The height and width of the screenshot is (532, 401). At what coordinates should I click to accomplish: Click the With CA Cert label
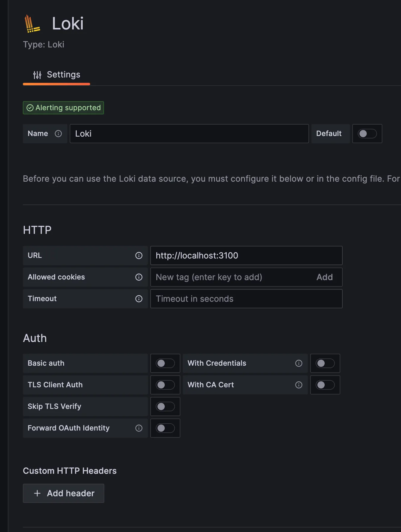[211, 385]
